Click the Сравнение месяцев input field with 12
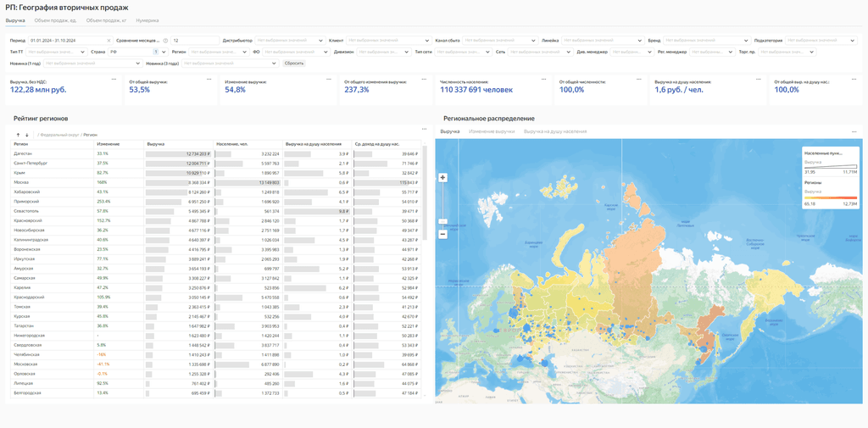 coord(195,40)
